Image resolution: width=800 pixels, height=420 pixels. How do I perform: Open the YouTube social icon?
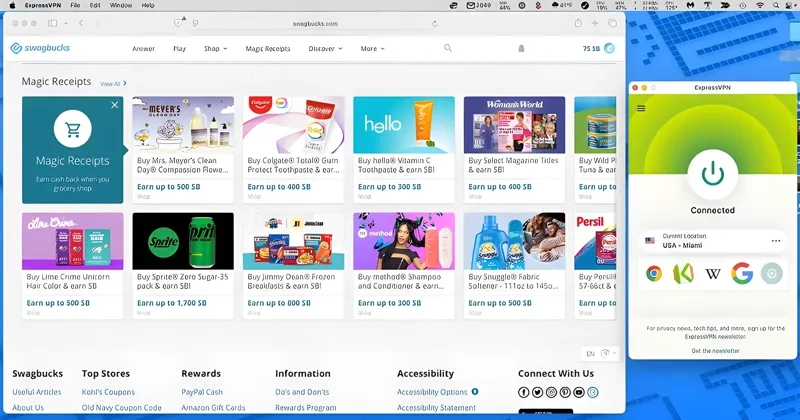tap(579, 392)
